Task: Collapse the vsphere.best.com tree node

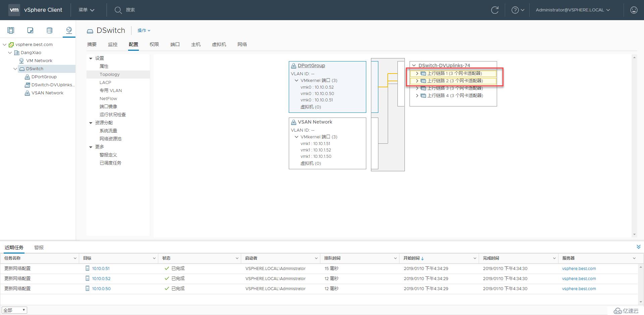Action: 5,45
